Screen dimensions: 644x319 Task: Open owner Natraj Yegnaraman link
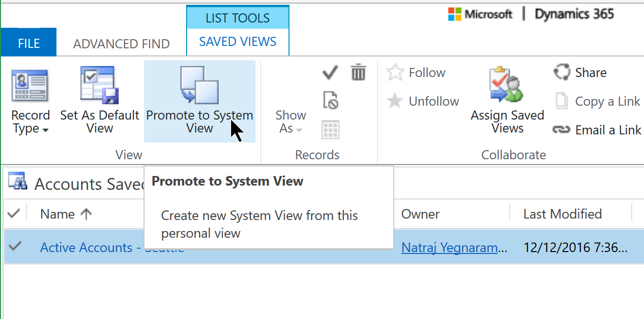[x=454, y=248]
